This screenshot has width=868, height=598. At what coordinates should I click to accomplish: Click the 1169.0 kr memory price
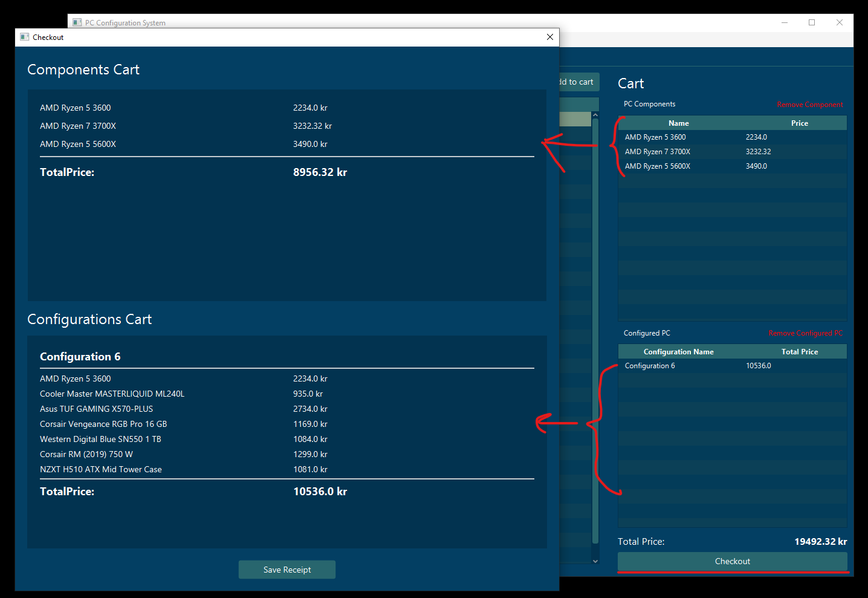pos(310,424)
